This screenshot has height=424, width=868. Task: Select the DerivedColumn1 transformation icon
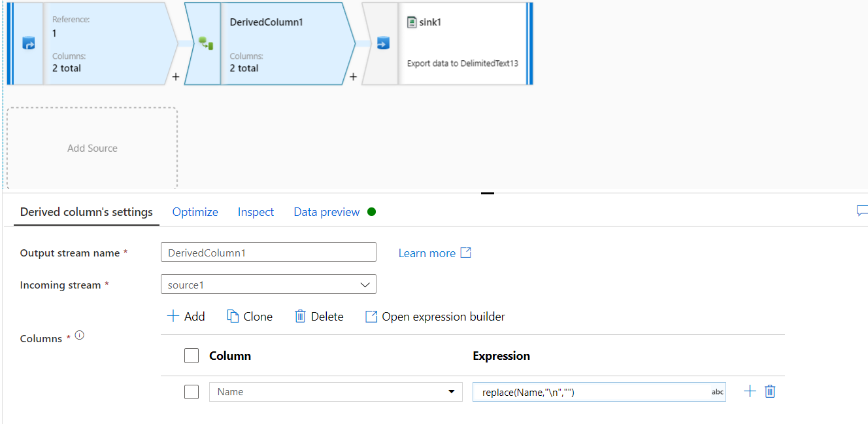click(x=206, y=44)
